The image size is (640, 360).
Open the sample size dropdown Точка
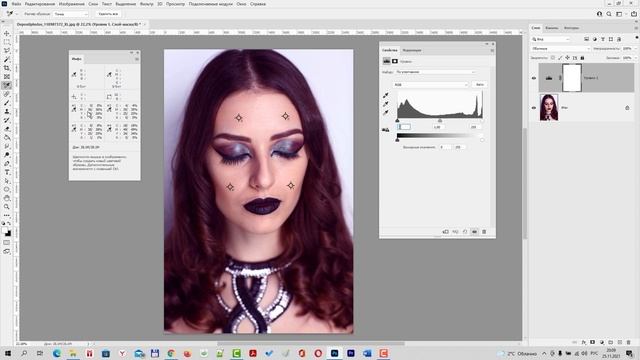(x=71, y=14)
